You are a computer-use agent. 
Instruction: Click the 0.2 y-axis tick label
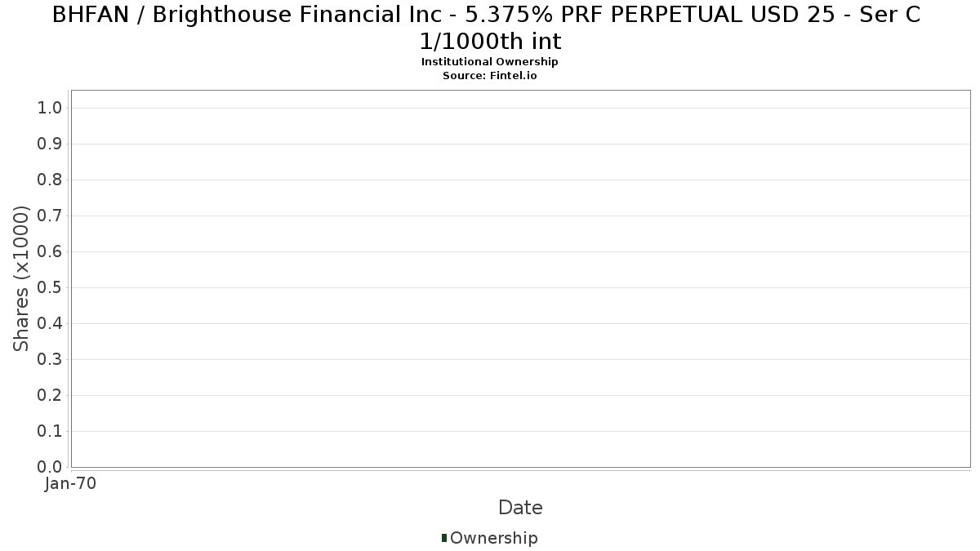pos(51,396)
